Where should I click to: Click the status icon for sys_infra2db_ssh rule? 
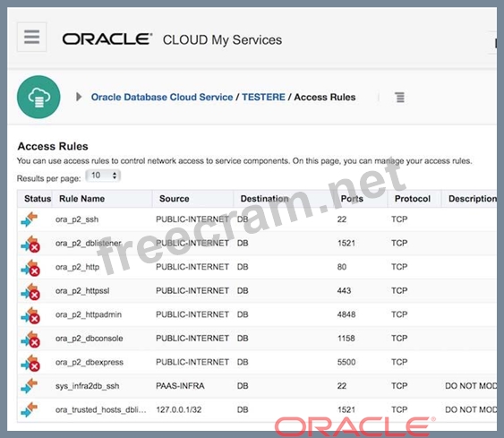pyautogui.click(x=30, y=386)
